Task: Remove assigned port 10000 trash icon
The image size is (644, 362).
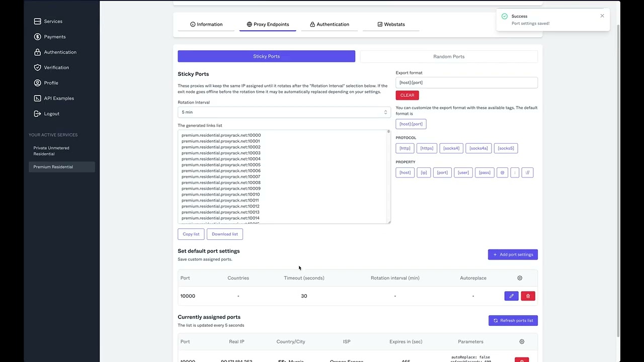Action: tap(522, 360)
